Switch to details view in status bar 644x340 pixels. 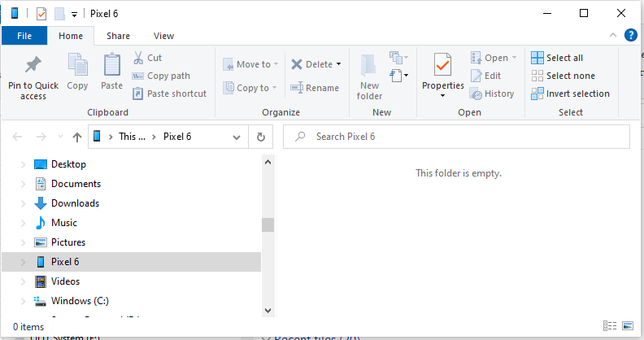pyautogui.click(x=610, y=326)
